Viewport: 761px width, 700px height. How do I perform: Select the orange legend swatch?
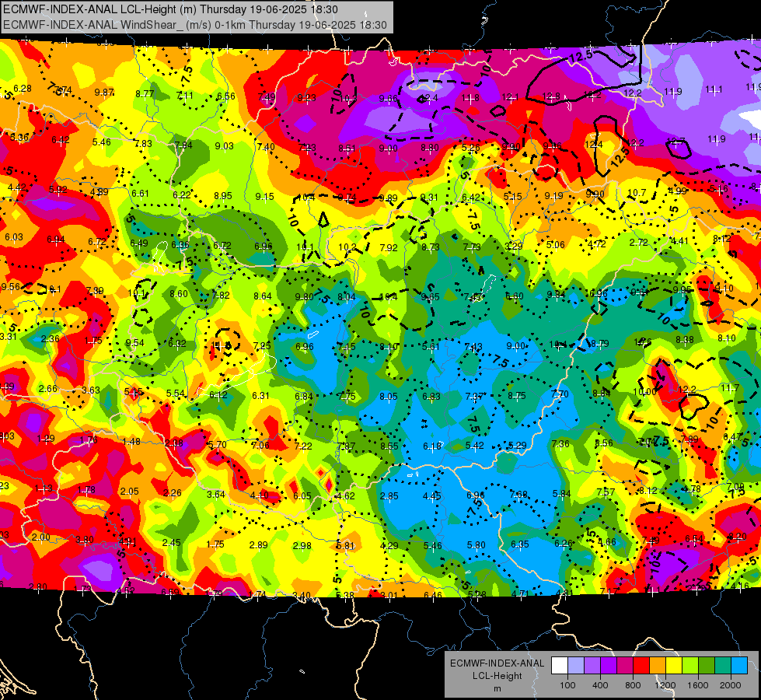658,666
